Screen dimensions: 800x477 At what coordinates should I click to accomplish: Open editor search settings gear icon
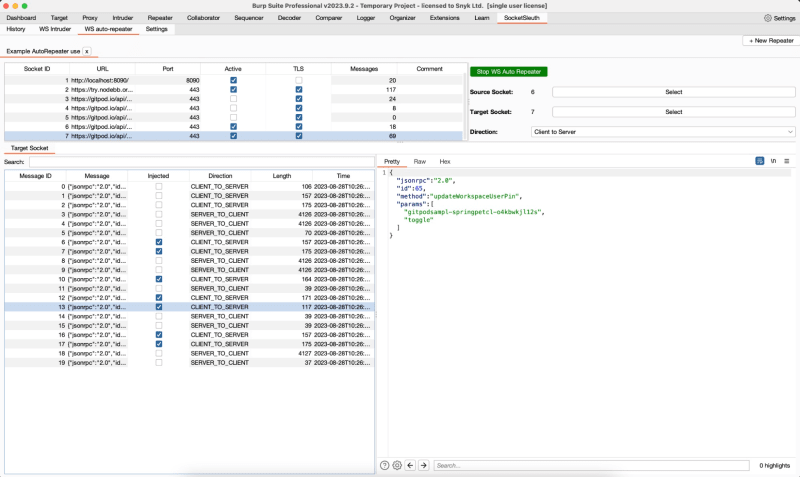pyautogui.click(x=397, y=465)
